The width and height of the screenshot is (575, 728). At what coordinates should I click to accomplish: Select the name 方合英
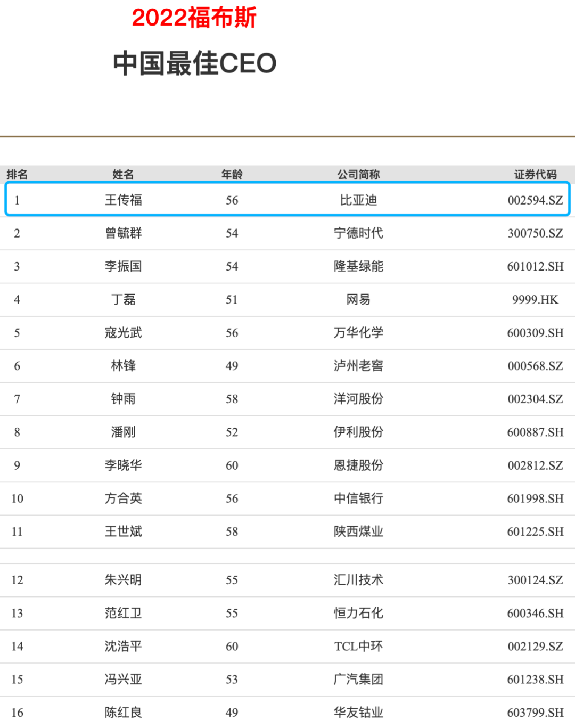[x=123, y=498]
